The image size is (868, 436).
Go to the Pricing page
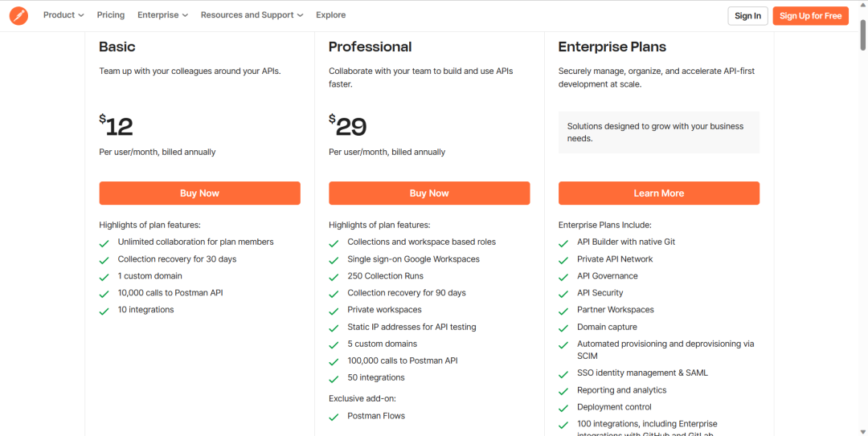click(111, 15)
